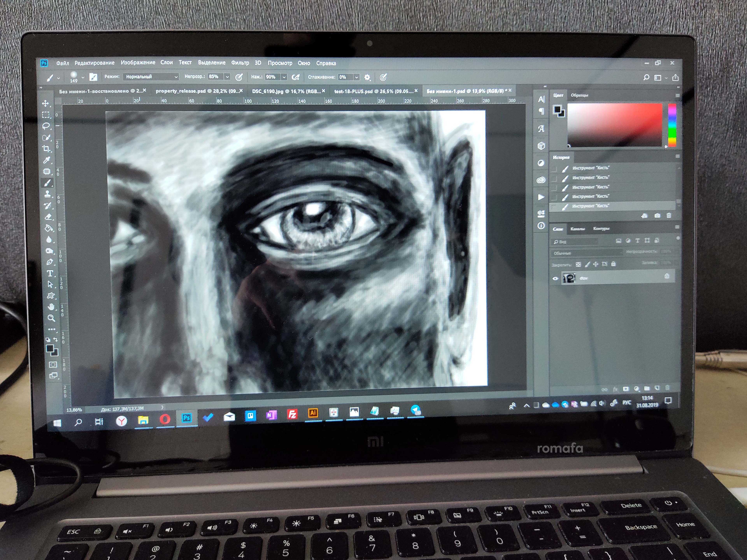This screenshot has height=560, width=747.
Task: Open the Color panel flyout menu
Action: [677, 96]
